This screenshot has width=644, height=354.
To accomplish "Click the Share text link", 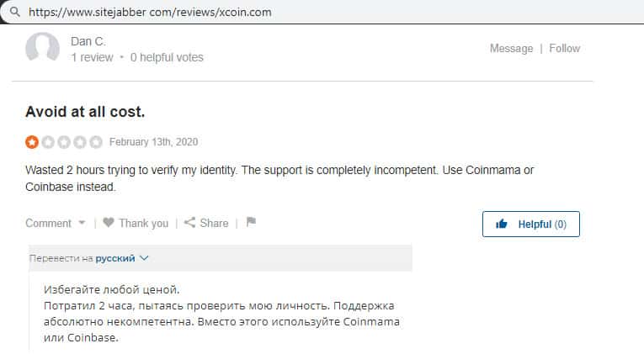I will click(214, 224).
